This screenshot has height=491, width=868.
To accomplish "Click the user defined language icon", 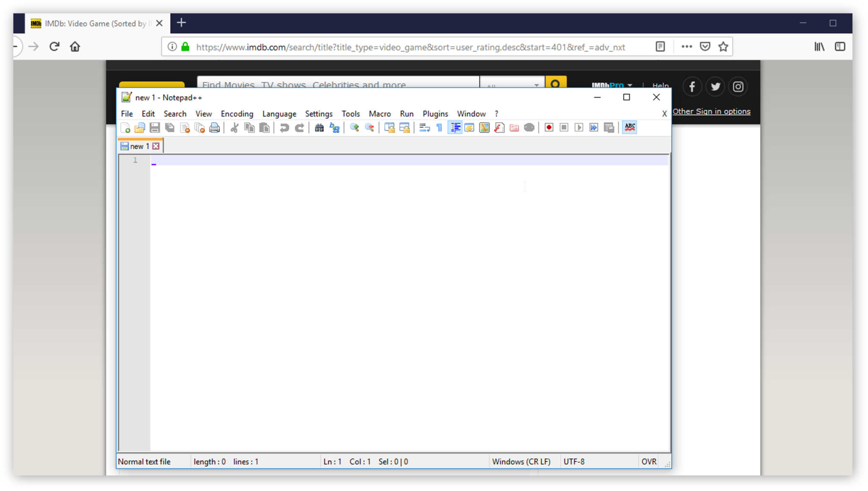I will 469,128.
